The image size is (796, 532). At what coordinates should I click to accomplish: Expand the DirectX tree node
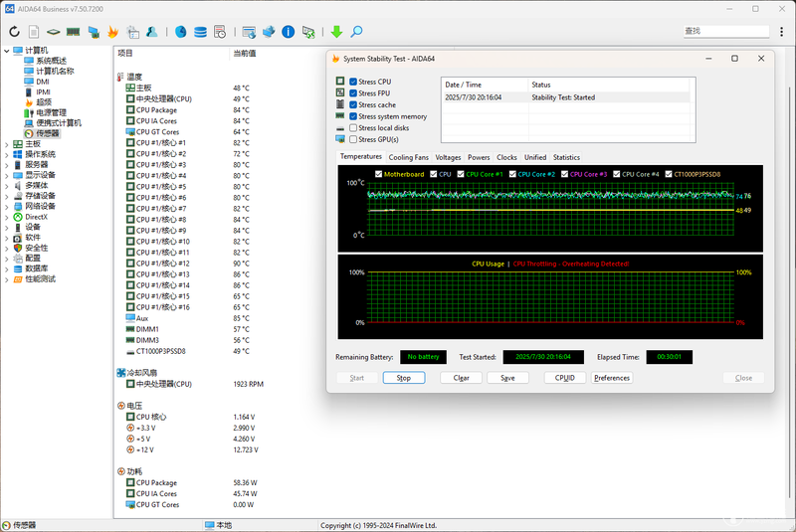(x=7, y=217)
